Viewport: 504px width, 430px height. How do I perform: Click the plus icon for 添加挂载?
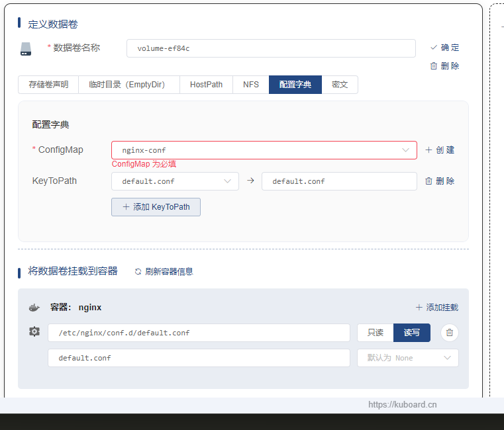pyautogui.click(x=419, y=308)
